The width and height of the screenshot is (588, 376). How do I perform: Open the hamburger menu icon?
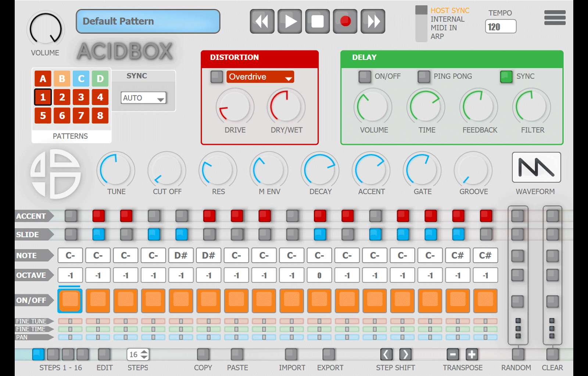555,18
